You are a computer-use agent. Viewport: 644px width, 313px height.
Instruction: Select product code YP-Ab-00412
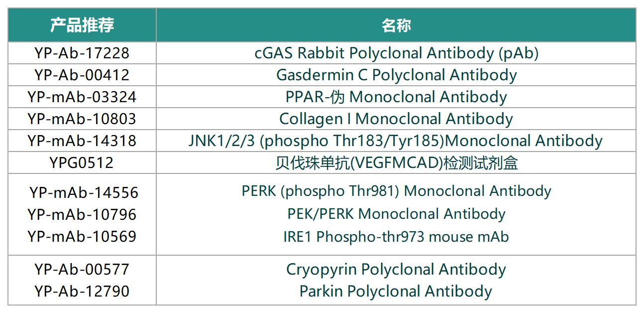pos(82,75)
